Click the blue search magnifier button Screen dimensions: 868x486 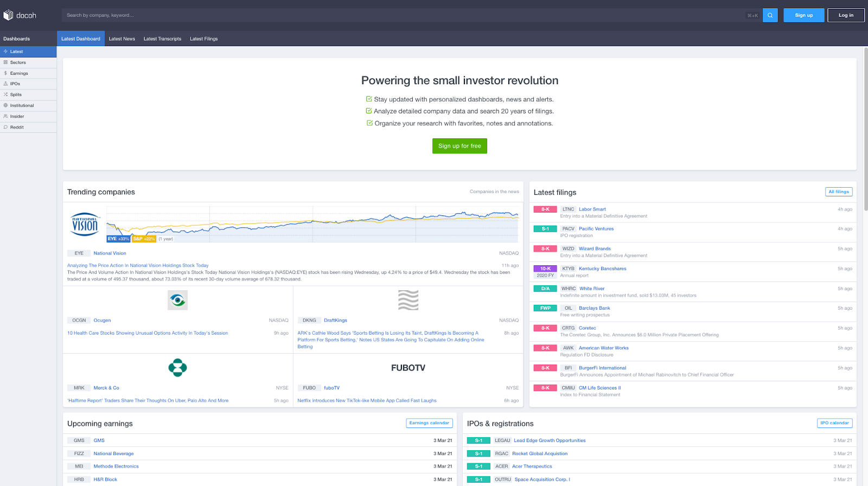[x=770, y=15]
